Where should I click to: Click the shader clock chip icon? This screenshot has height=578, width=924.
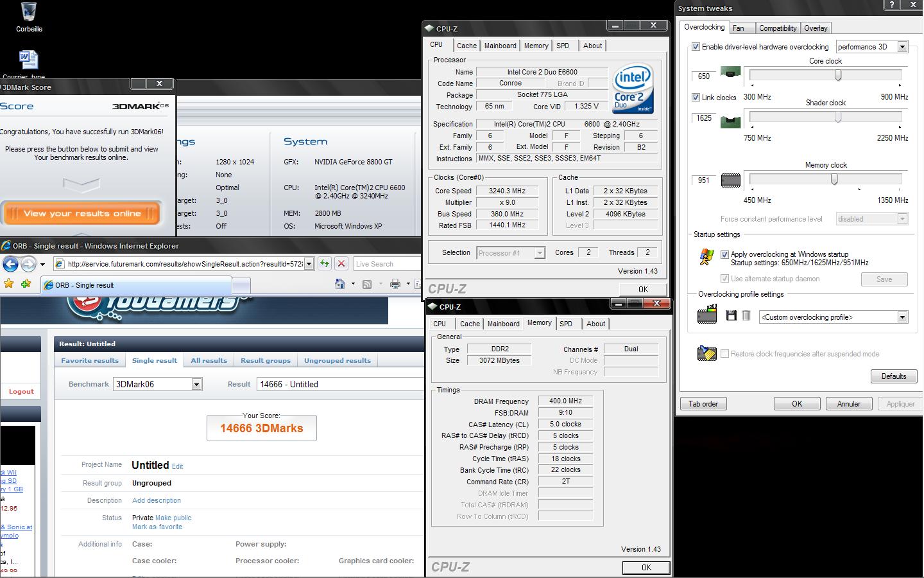tap(730, 121)
